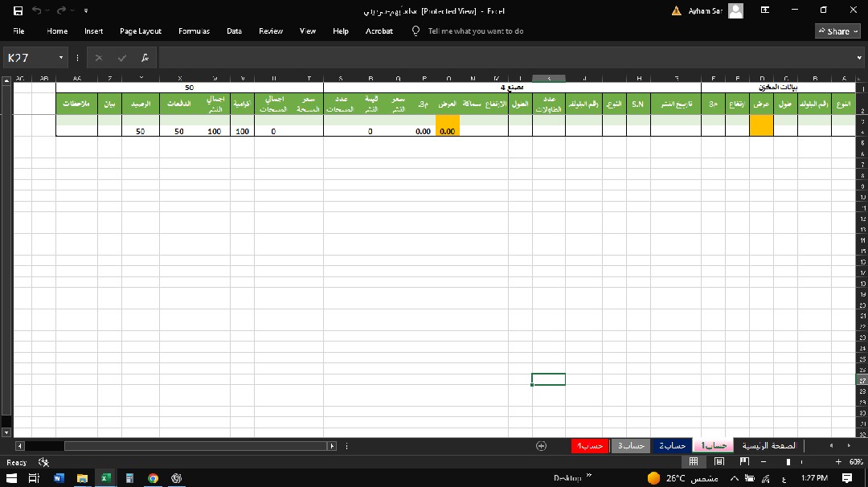Click the Tell me search box
868x487 pixels.
475,31
